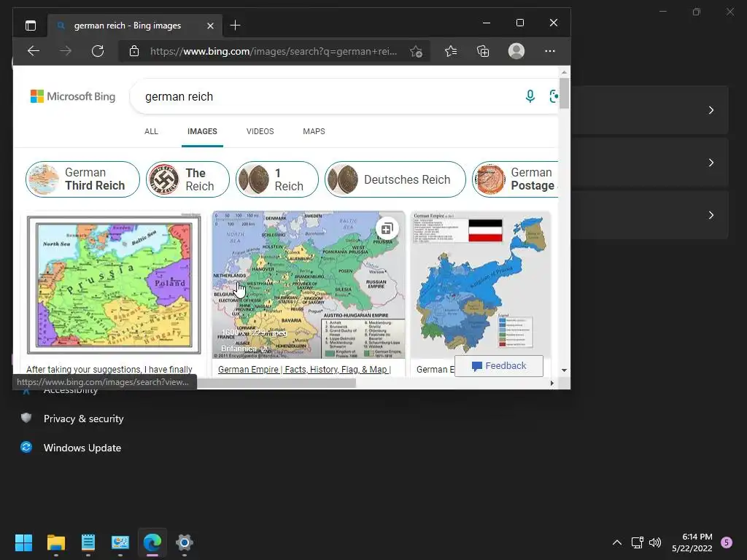Click the vertical scrollbar down arrow
747x560 pixels.
tap(564, 370)
